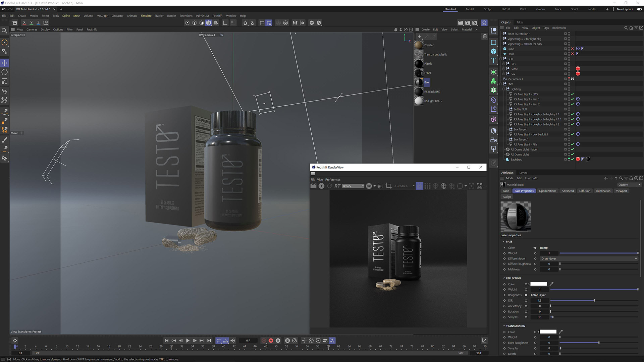Click the RT mode button in RenderView
This screenshot has height=362, width=644.
pyautogui.click(x=337, y=186)
